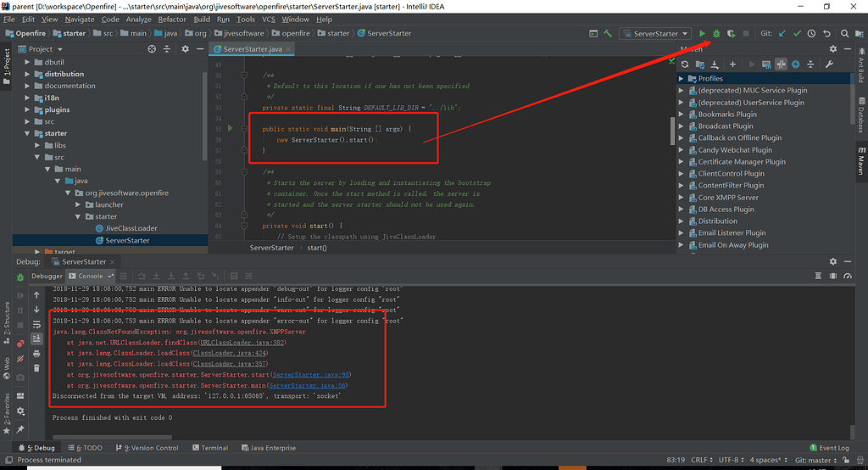Image resolution: width=868 pixels, height=470 pixels.
Task: Click run gutter arrow beside main method
Action: tap(231, 129)
